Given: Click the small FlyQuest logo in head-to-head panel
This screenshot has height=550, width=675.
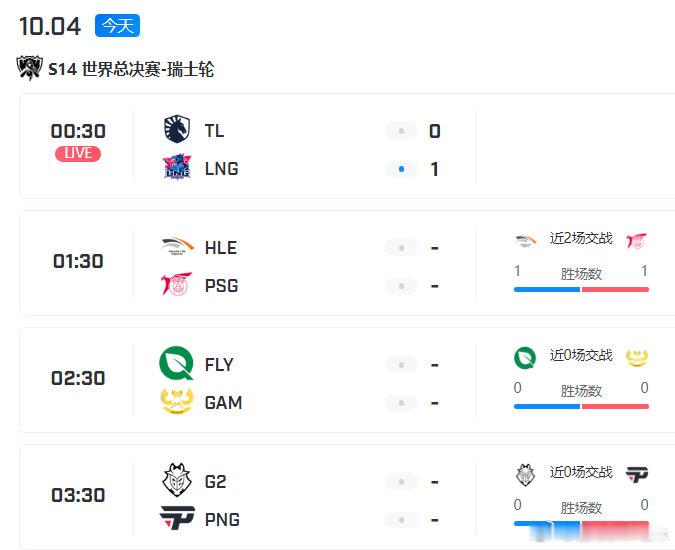Looking at the screenshot, I should click(x=525, y=357).
